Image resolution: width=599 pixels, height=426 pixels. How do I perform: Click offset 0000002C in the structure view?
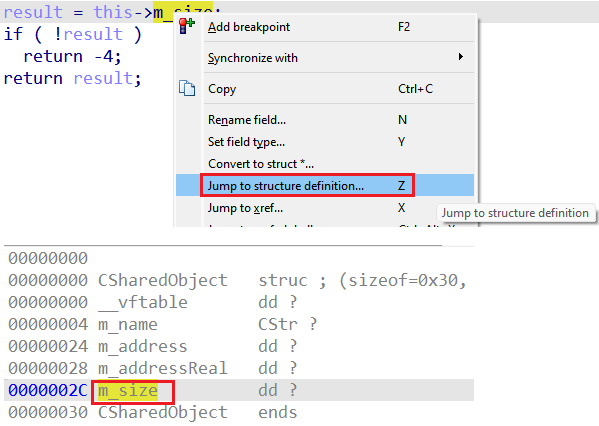[48, 390]
